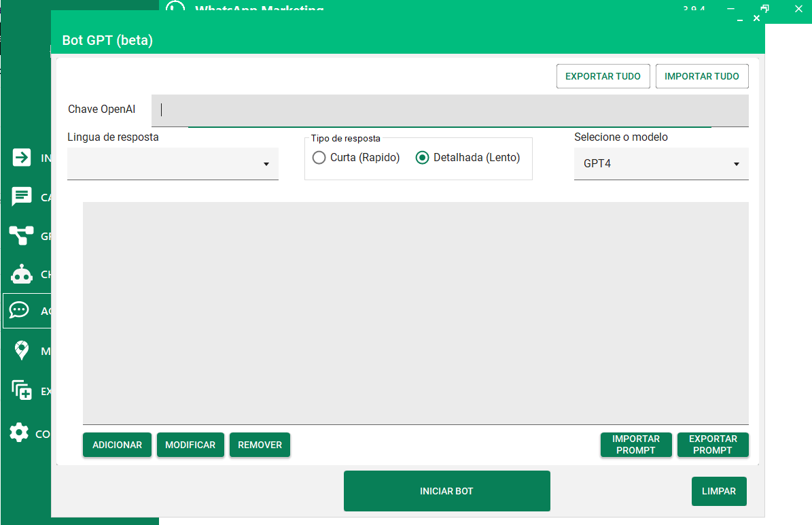Open the groups network sidebar icon
This screenshot has height=525, width=812.
[21, 235]
